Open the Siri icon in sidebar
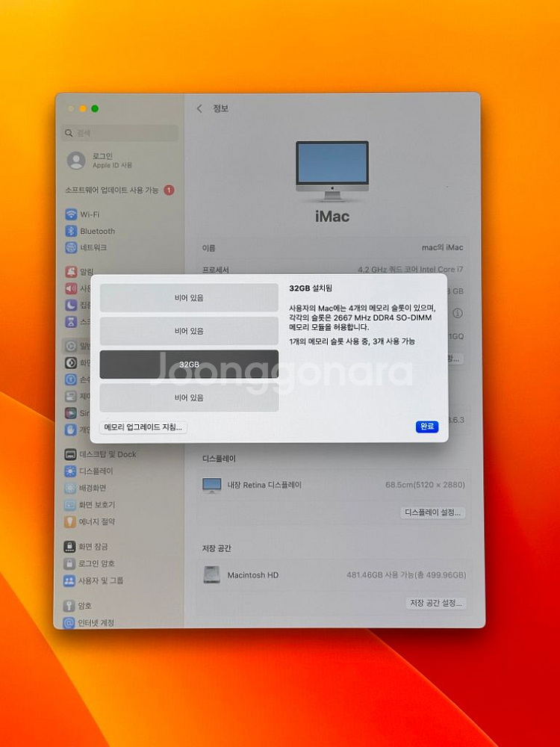Viewport: 560px width, 747px height. click(71, 413)
